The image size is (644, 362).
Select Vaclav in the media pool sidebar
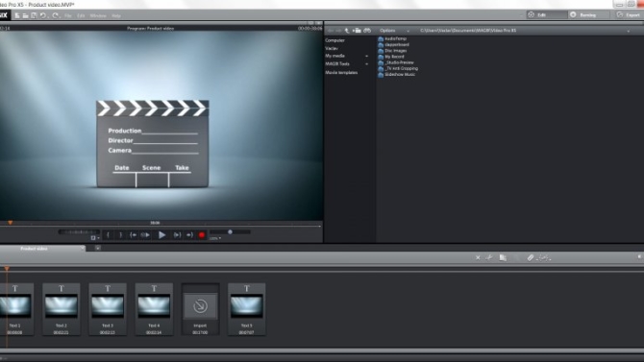(x=332, y=48)
